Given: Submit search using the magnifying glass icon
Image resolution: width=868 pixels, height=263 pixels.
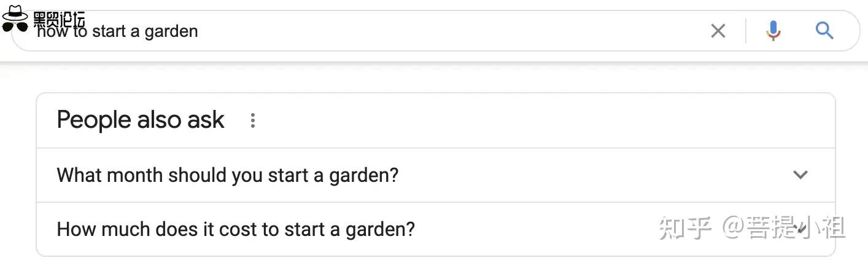Looking at the screenshot, I should point(824,30).
